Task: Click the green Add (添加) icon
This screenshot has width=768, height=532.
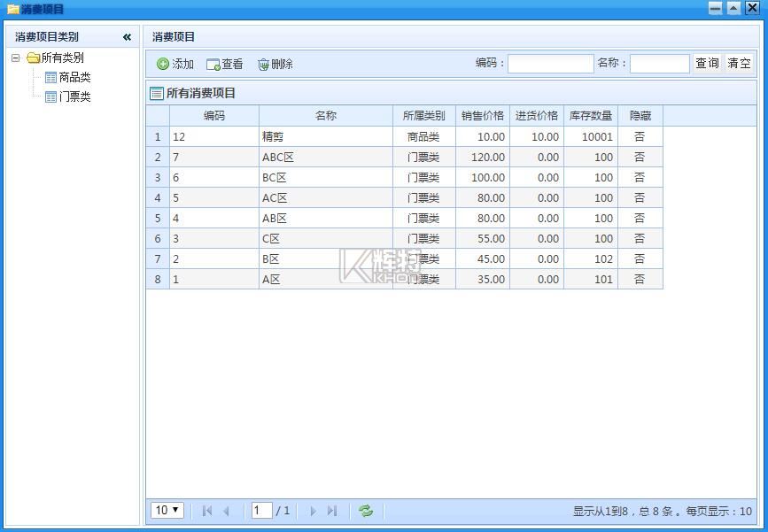Action: click(x=163, y=65)
